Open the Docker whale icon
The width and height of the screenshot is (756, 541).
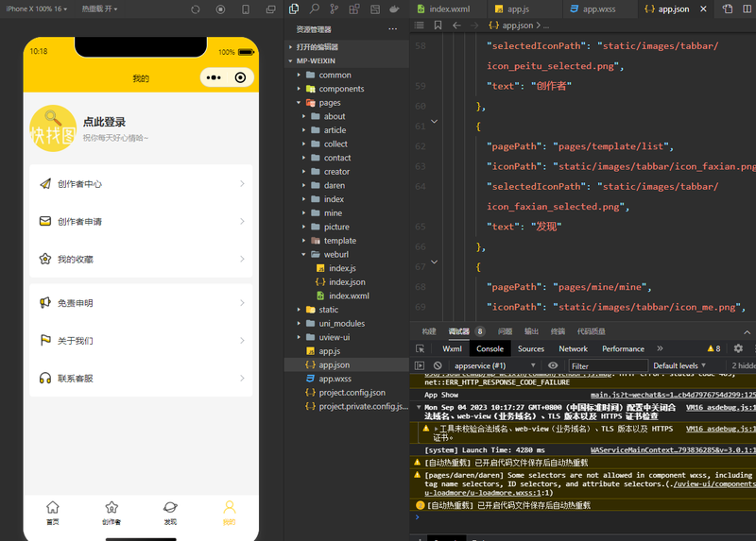coord(394,8)
